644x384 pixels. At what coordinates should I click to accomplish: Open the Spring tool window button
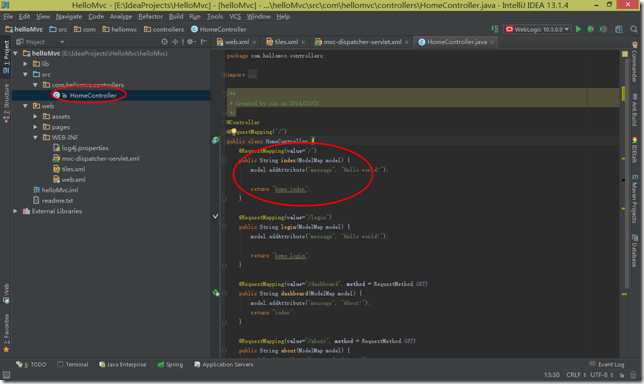(170, 364)
